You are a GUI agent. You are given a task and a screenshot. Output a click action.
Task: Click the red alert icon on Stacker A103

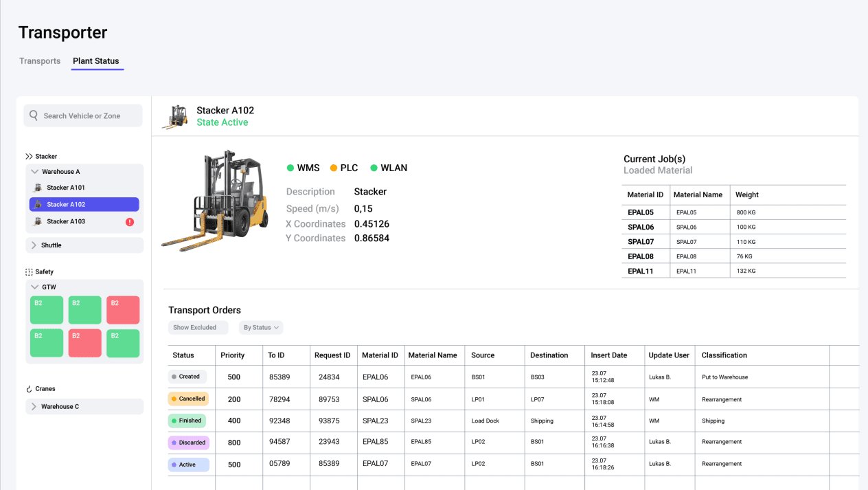[x=130, y=222]
